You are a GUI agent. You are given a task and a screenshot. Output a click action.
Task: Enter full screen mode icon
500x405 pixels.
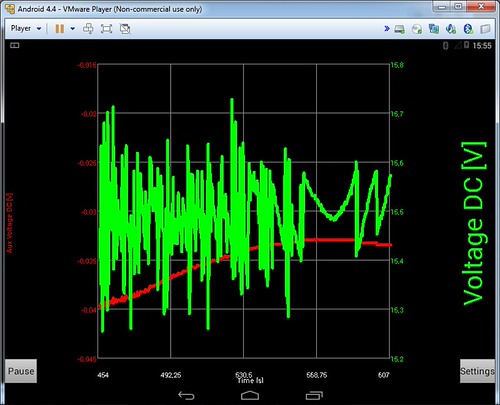coord(106,29)
